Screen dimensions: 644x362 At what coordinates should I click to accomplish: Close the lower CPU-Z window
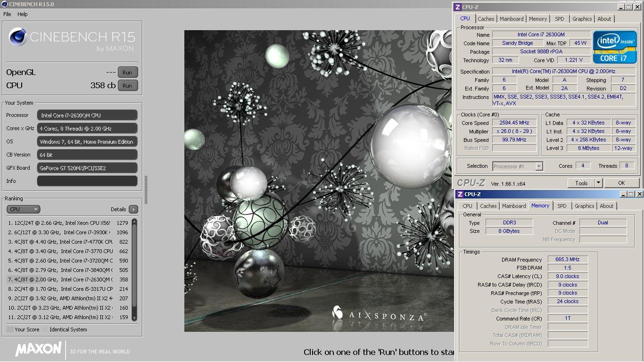640,194
